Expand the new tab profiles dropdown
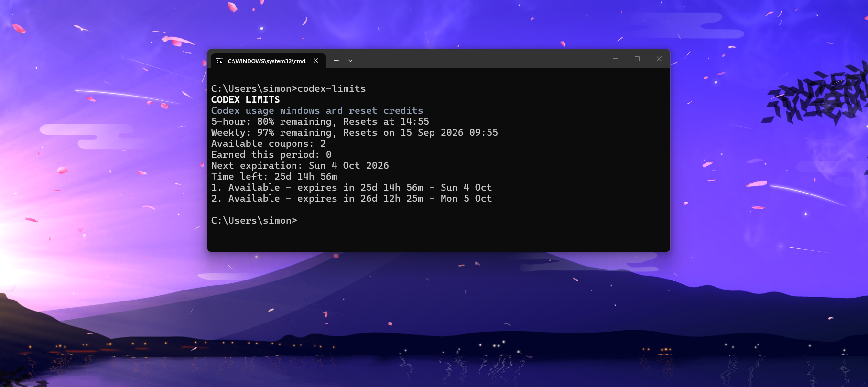The width and height of the screenshot is (868, 387). [x=350, y=61]
